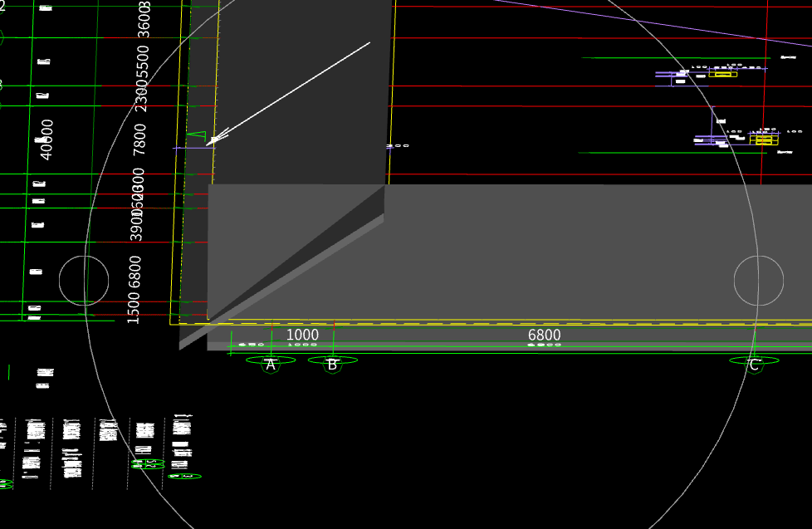Click the vertical 7800 dimension label

point(139,140)
